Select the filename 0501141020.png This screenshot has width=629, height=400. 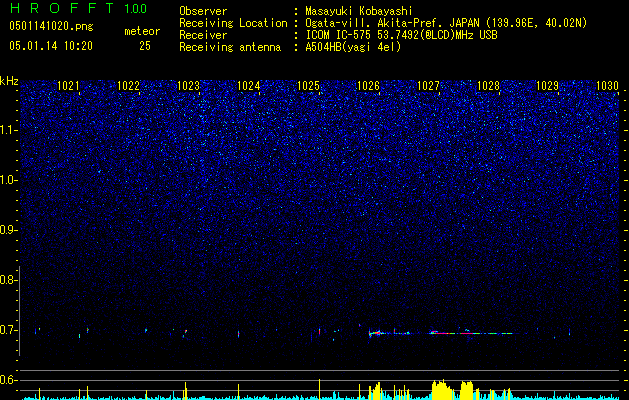(51, 27)
